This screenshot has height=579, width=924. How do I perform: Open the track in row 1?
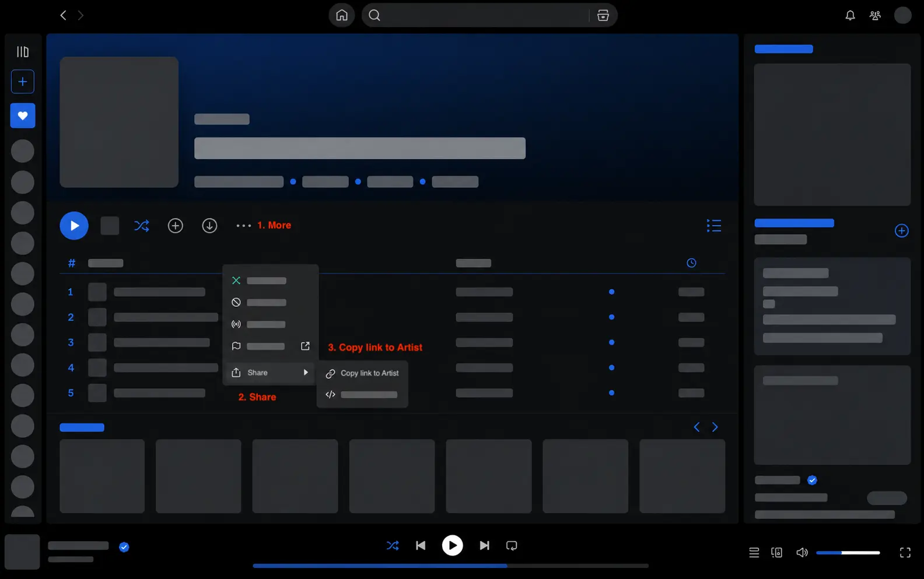[159, 292]
